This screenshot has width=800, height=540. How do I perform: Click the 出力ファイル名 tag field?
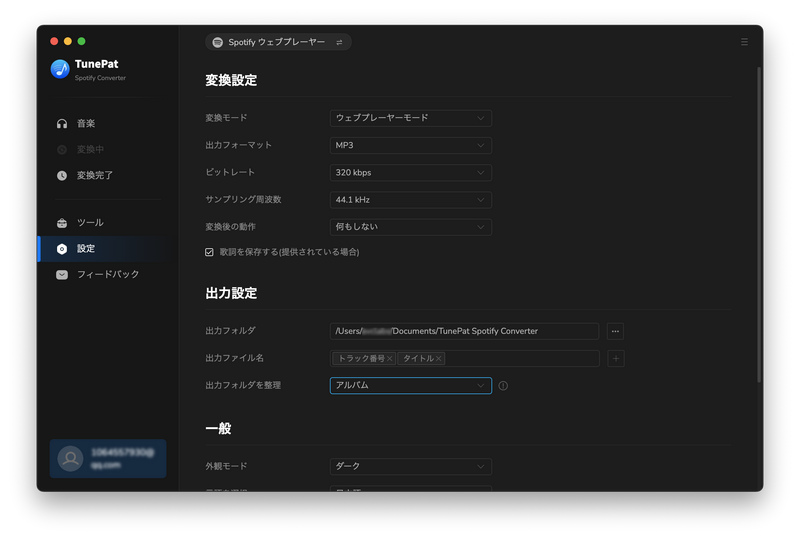[x=464, y=358]
